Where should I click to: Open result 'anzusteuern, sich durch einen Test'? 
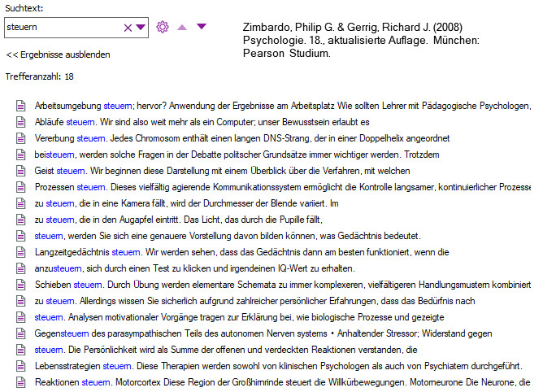coord(194,268)
